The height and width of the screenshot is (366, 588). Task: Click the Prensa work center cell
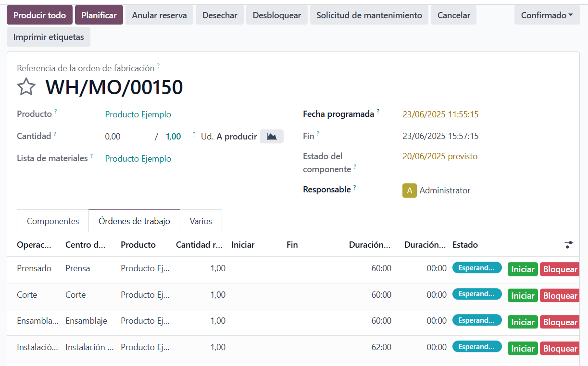[x=78, y=268]
